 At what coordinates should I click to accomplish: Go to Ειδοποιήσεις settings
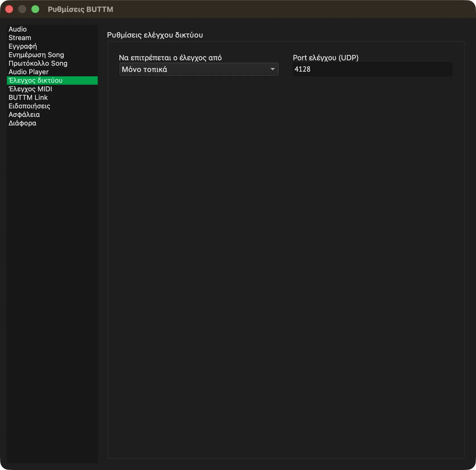coord(52,106)
